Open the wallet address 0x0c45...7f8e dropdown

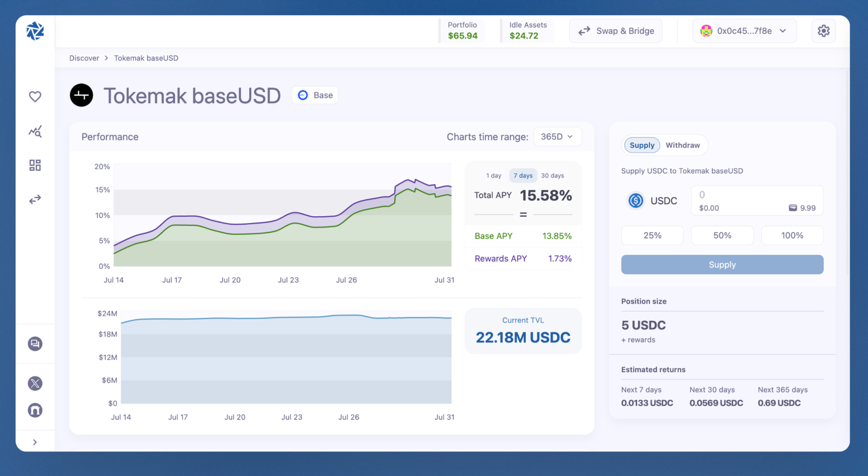pos(744,31)
